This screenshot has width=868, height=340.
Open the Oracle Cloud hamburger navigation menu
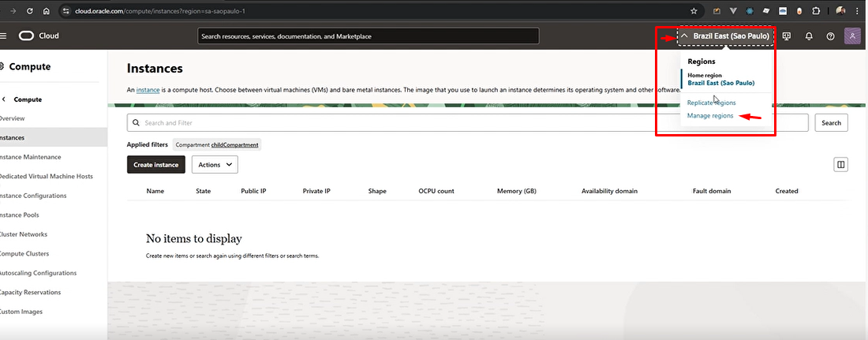tap(3, 36)
